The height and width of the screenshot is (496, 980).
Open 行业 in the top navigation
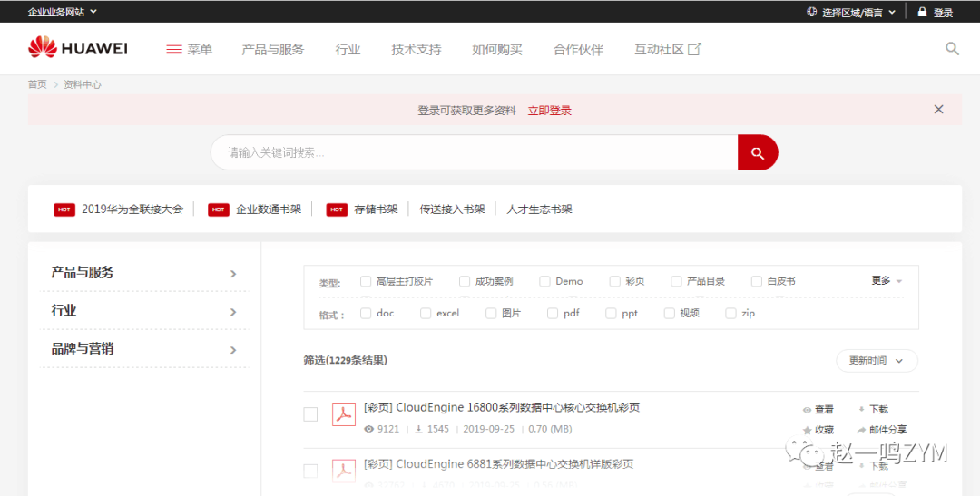point(348,49)
